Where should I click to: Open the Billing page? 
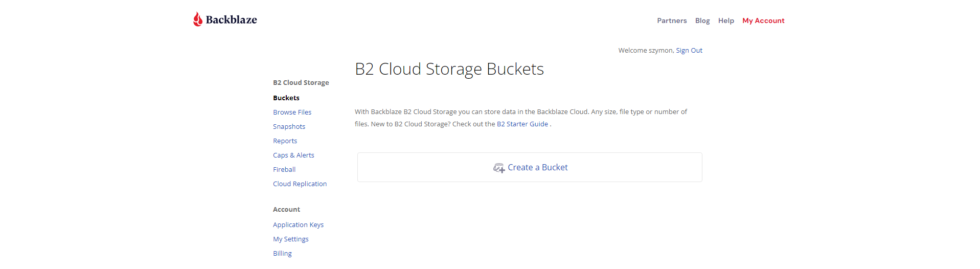point(282,254)
